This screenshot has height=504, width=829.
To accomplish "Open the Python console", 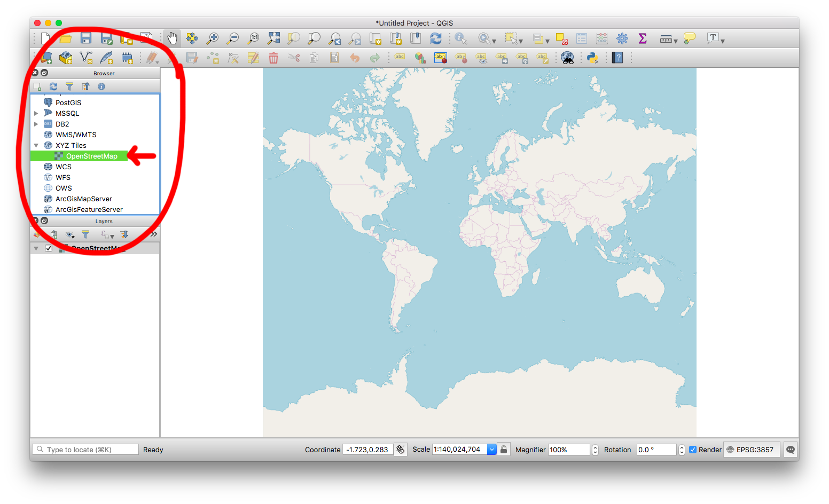I will coord(592,58).
